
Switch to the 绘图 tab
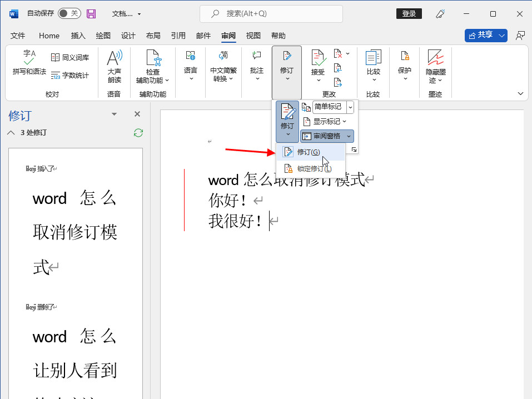(103, 36)
